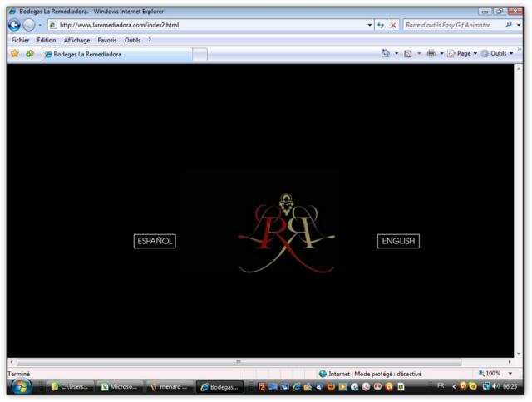Click the IE icon in title bar
Image resolution: width=532 pixels, height=402 pixels.
pyautogui.click(x=12, y=12)
